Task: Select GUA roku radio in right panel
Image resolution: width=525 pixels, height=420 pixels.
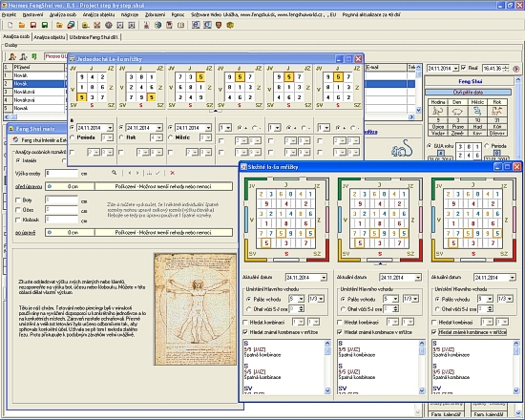Action: (429, 146)
